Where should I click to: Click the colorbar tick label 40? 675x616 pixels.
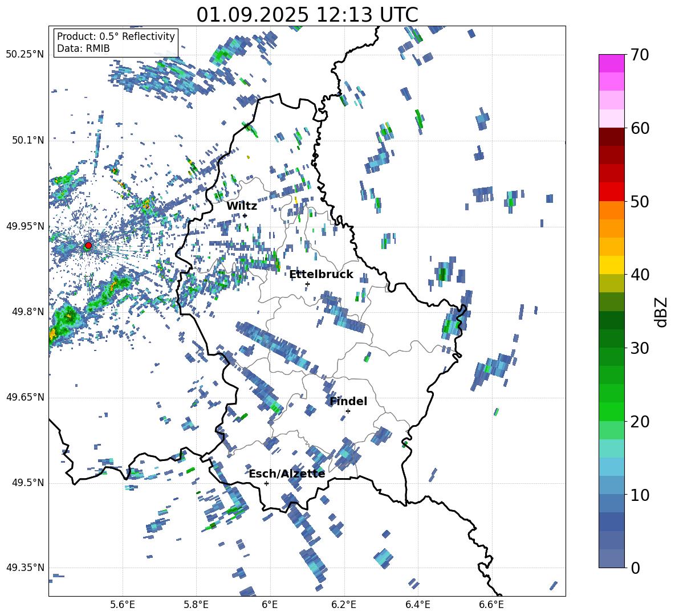[640, 275]
